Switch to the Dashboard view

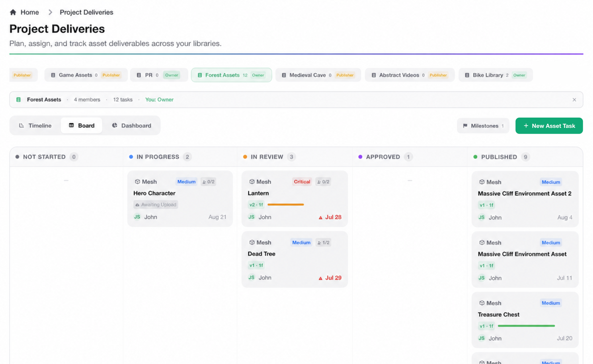pos(132,125)
